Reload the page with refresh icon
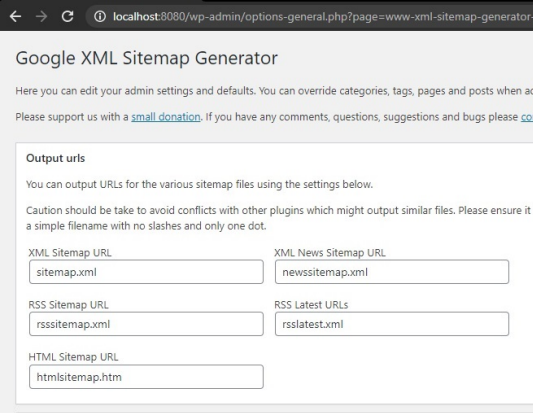The image size is (533, 413). pos(67,16)
